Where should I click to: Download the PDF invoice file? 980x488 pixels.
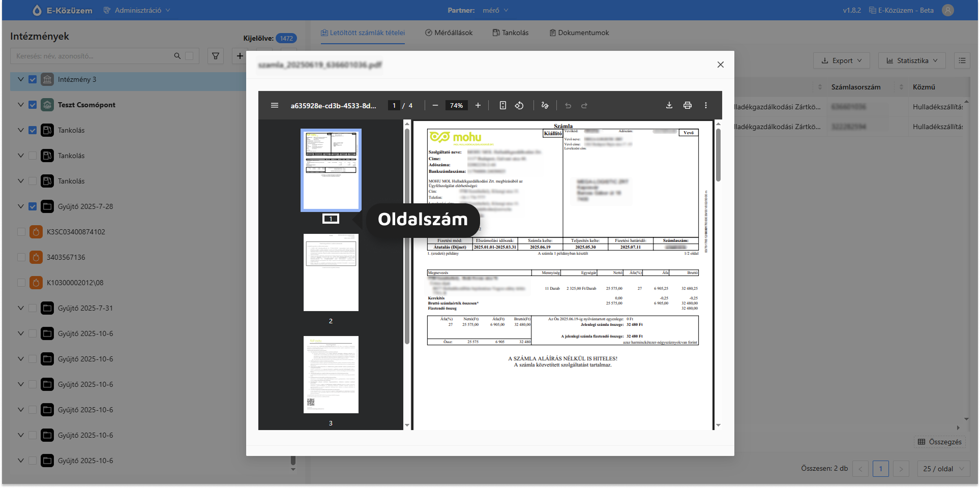pyautogui.click(x=669, y=105)
